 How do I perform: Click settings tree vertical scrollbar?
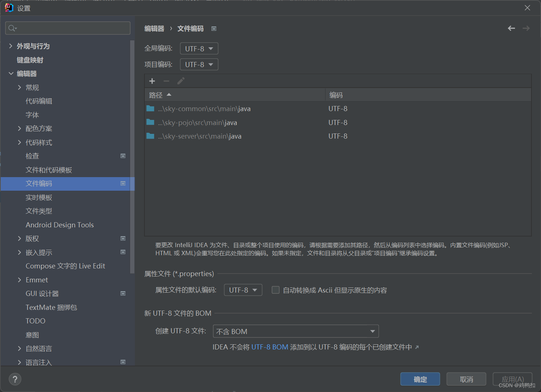coord(132,157)
